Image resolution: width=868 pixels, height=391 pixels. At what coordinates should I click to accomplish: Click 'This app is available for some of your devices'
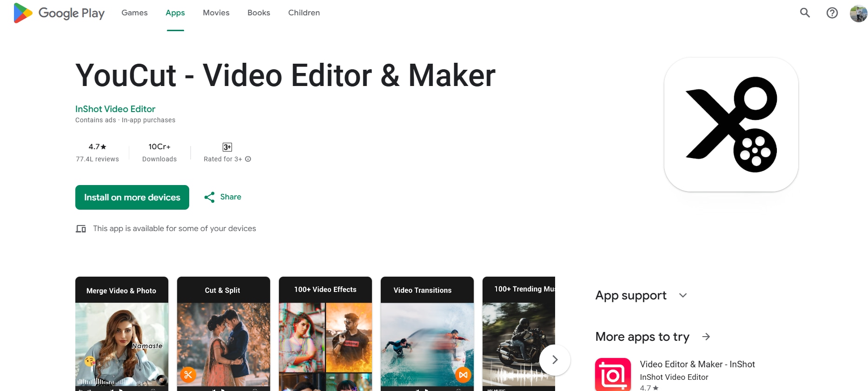[x=174, y=229]
